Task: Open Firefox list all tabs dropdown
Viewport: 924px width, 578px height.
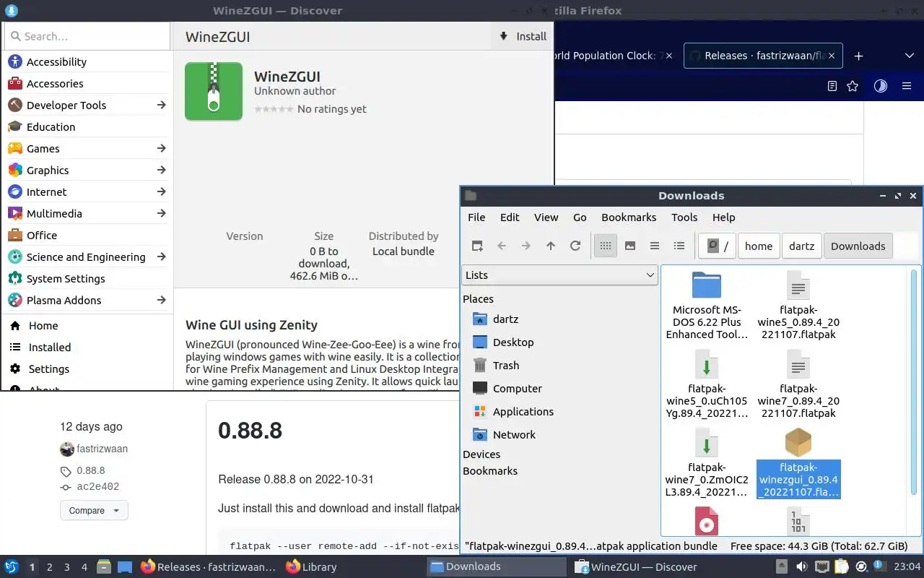Action: click(x=909, y=56)
